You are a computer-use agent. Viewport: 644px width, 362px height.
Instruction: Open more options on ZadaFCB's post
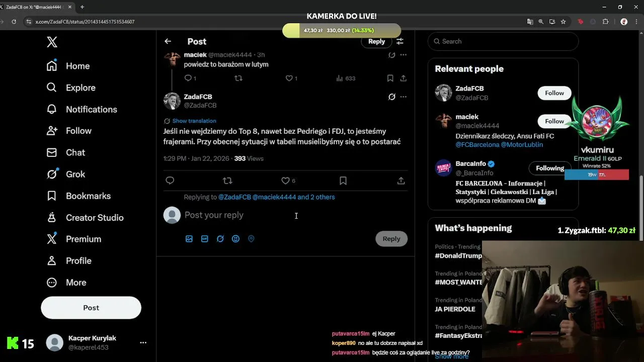pyautogui.click(x=403, y=97)
